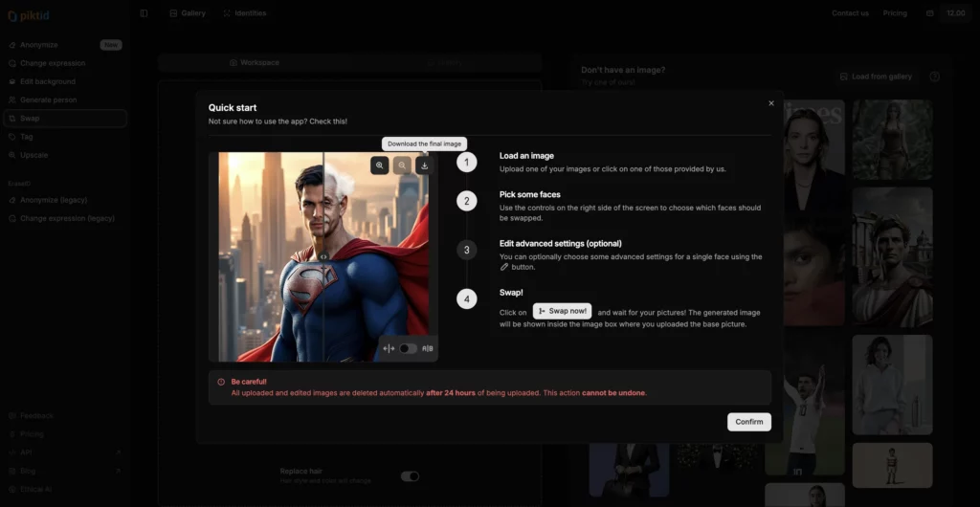The image size is (980, 507).
Task: Click the credits icon near 12.00
Action: click(930, 13)
